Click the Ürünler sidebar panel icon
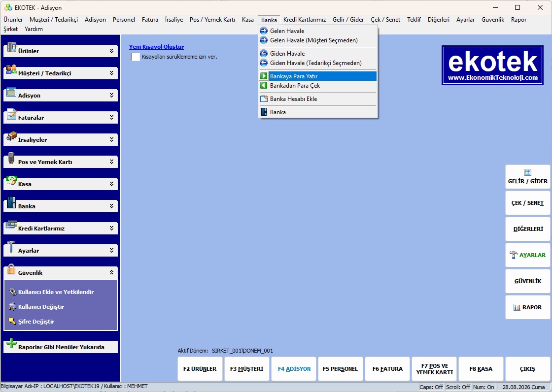Viewport: 552px width, 392px height. 12,47
